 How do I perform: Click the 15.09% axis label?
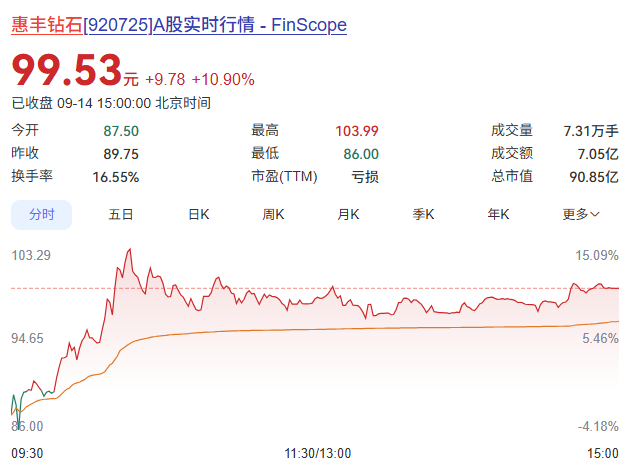point(597,255)
